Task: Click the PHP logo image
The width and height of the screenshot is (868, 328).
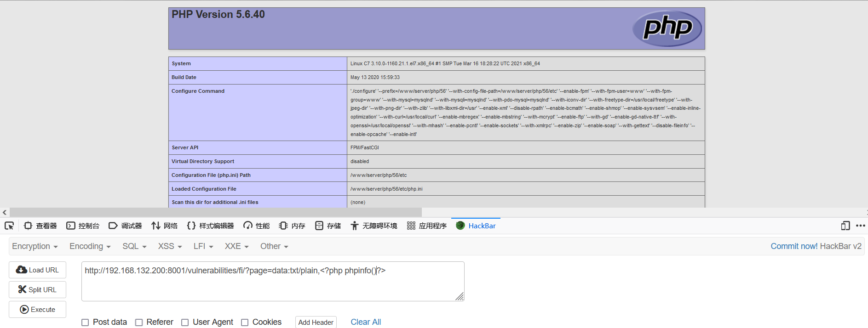Action: tap(667, 28)
